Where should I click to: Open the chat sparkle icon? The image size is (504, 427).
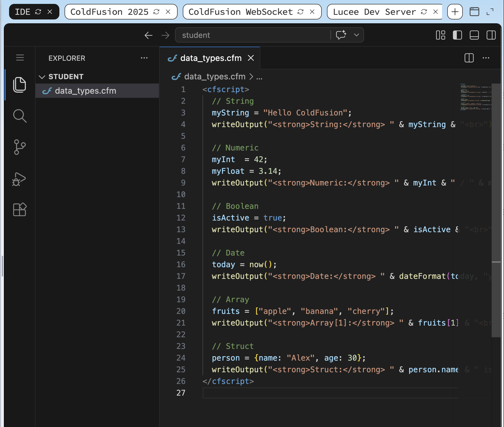pyautogui.click(x=341, y=35)
